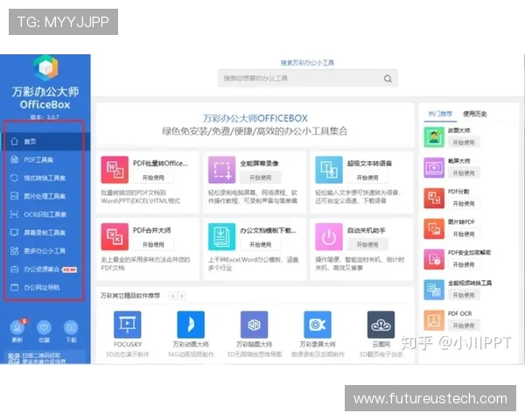Screen dimensions: 525x420
Task: Click the PDF OCR orange icon
Action: [434, 320]
